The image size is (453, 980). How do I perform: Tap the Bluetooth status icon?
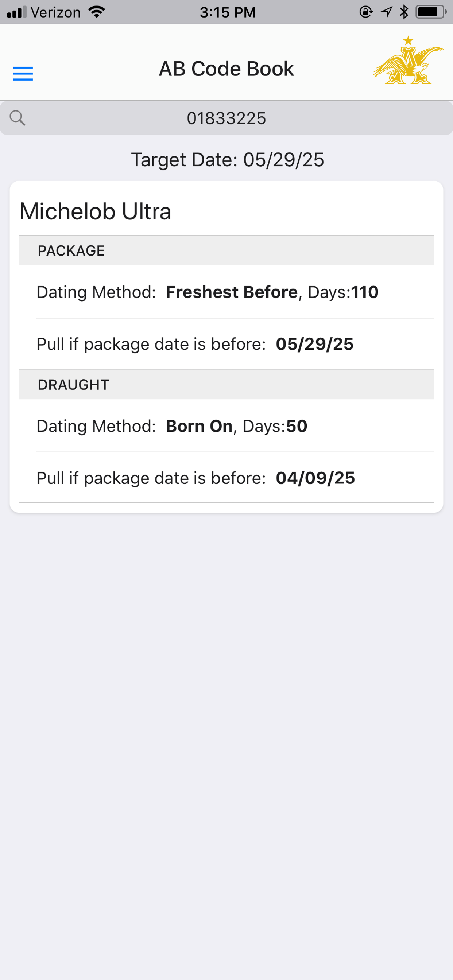tap(404, 12)
